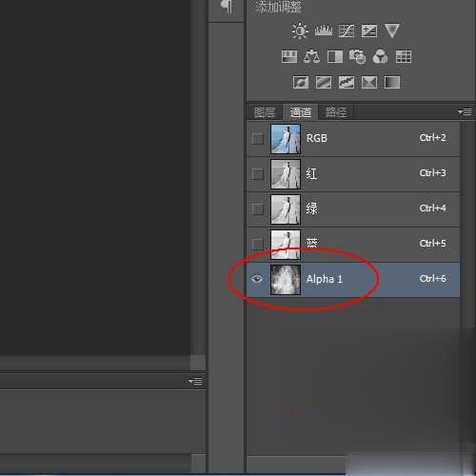Add a Curves adjustment
Screen dimensions: 476x476
pyautogui.click(x=347, y=30)
